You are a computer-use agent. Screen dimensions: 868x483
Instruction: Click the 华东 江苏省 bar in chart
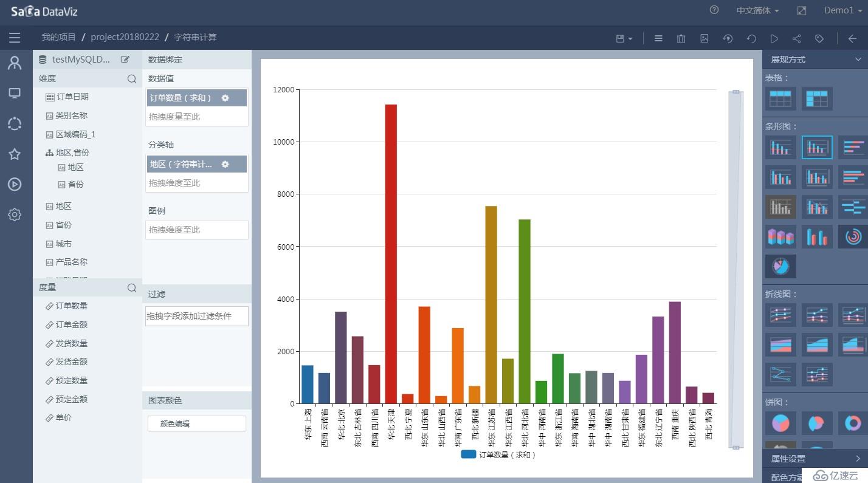pyautogui.click(x=491, y=305)
